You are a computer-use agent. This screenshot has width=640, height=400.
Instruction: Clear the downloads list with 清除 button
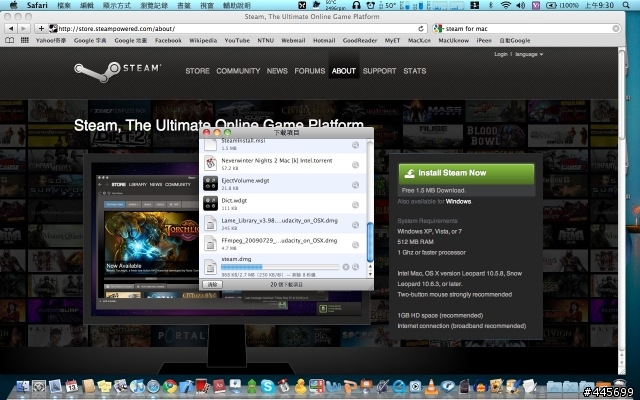point(213,284)
